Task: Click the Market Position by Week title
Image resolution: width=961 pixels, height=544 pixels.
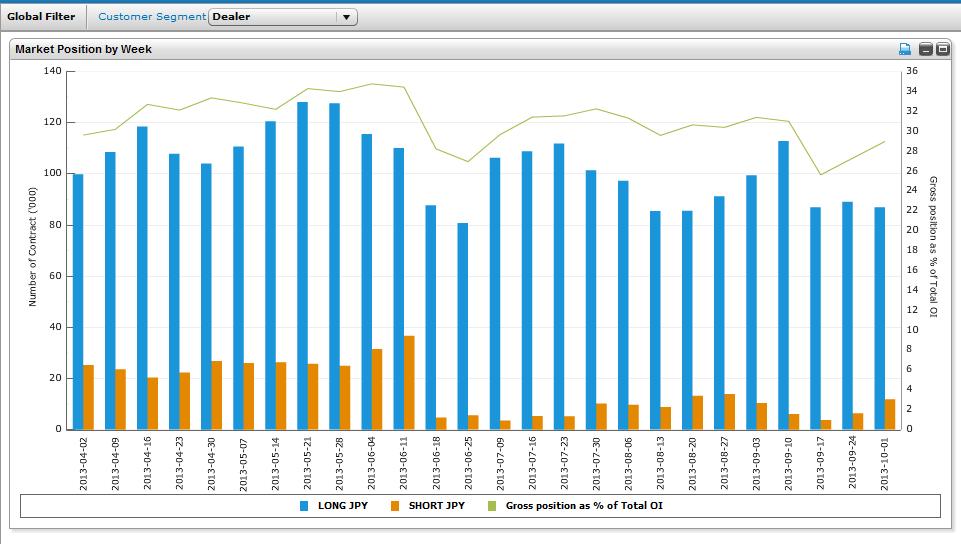Action: coord(84,49)
